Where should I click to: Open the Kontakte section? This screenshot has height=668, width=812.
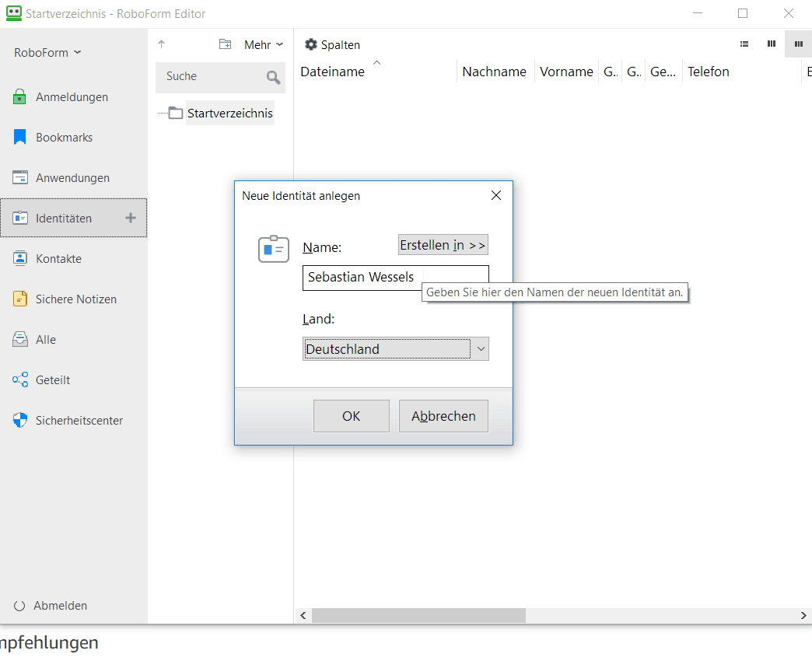pyautogui.click(x=74, y=258)
